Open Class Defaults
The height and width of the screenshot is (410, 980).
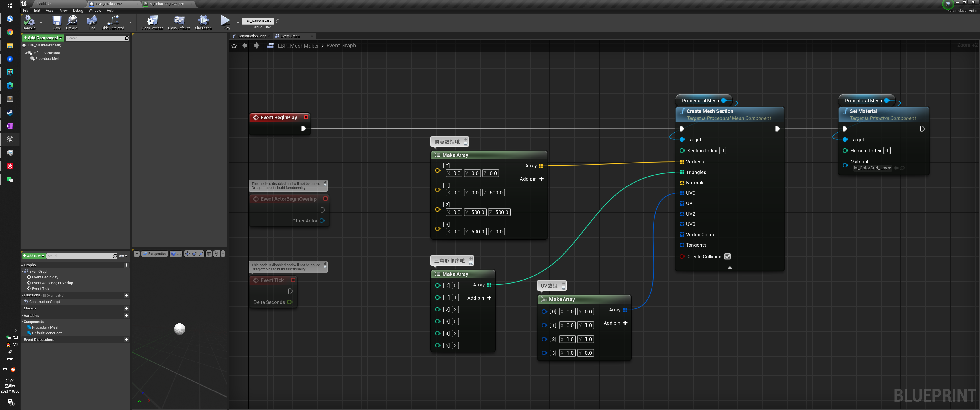pyautogui.click(x=178, y=22)
